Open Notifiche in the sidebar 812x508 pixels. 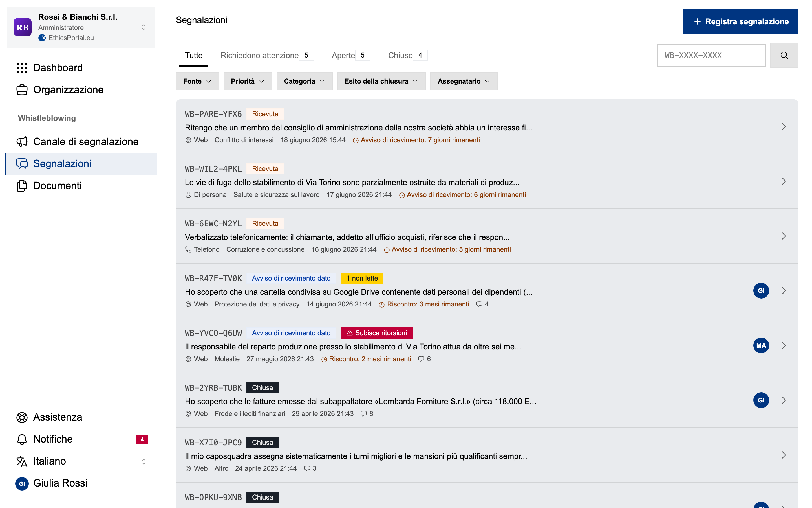coord(81,439)
